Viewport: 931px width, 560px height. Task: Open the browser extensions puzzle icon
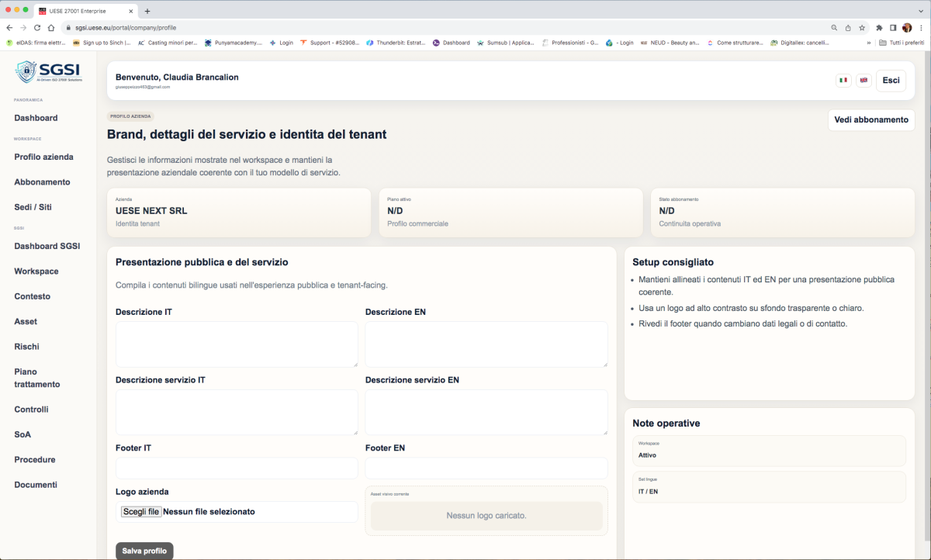point(879,27)
